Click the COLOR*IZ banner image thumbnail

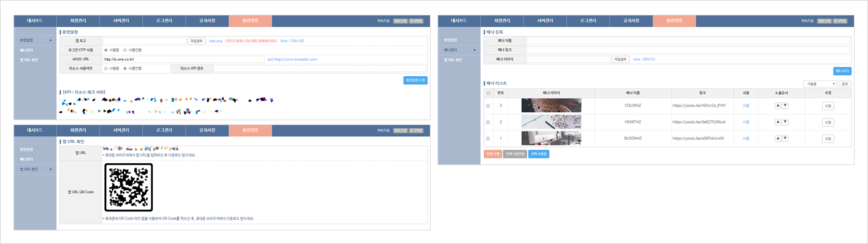click(551, 106)
